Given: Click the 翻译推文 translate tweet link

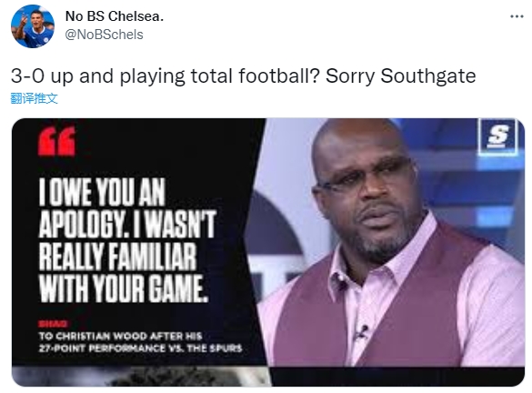Looking at the screenshot, I should pyautogui.click(x=35, y=98).
